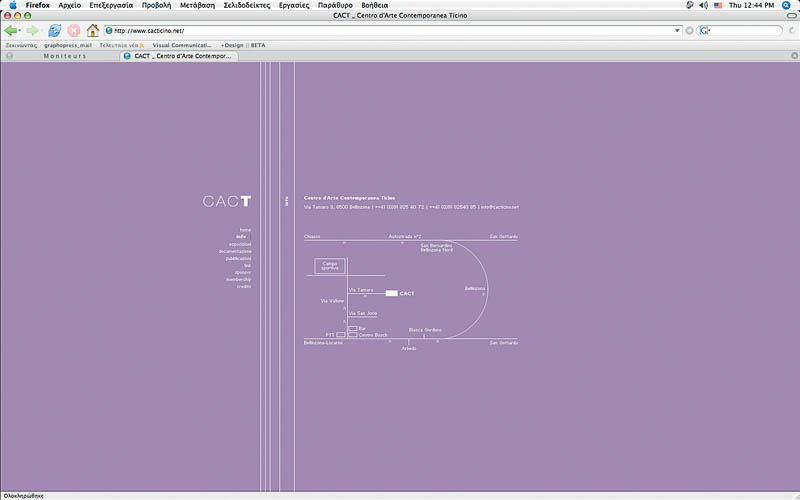Open the Firefox application menu
Viewport: 800px width, 500px height.
tap(38, 5)
